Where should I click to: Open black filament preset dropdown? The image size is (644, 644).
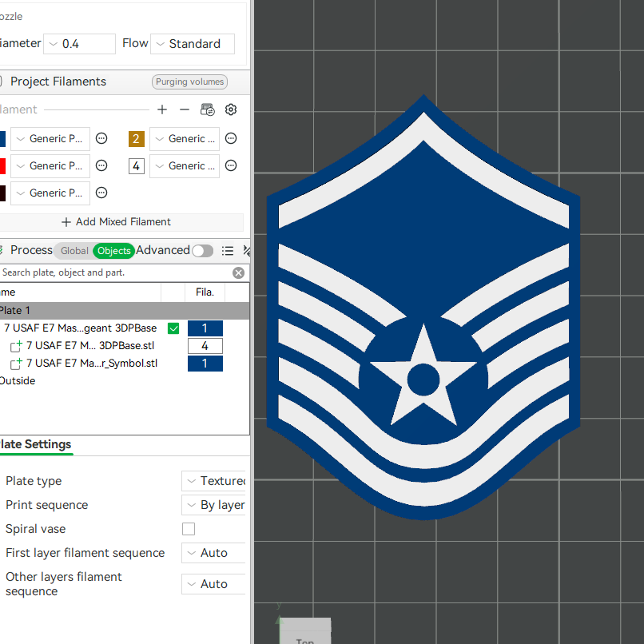[50, 193]
